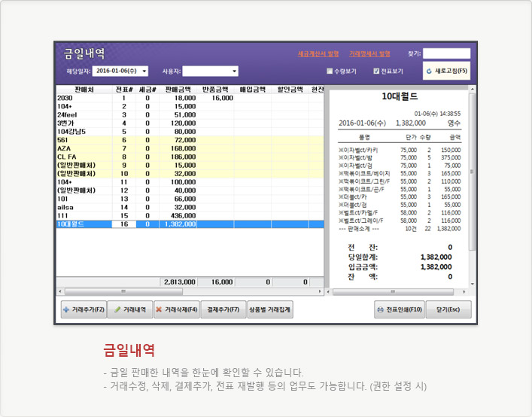Click the refresh icon in 새로고침(F5)
This screenshot has width=532, height=417.
tap(429, 71)
